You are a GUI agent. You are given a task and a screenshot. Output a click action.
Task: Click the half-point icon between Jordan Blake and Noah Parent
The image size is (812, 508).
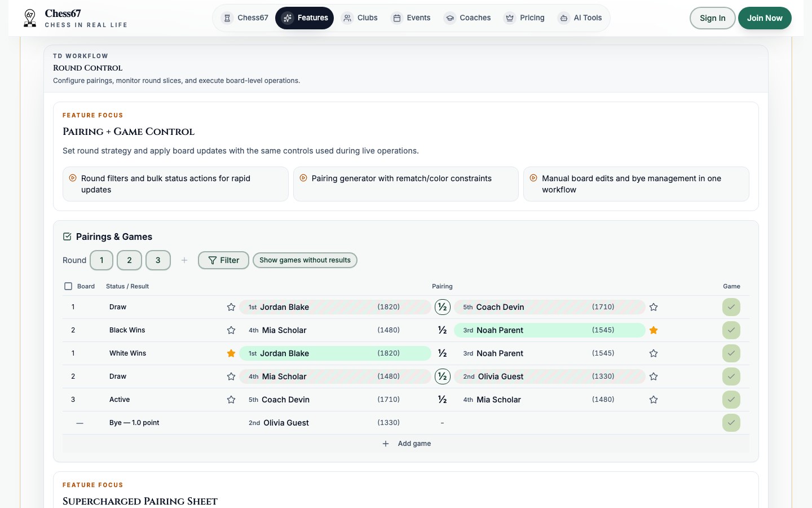coord(443,353)
